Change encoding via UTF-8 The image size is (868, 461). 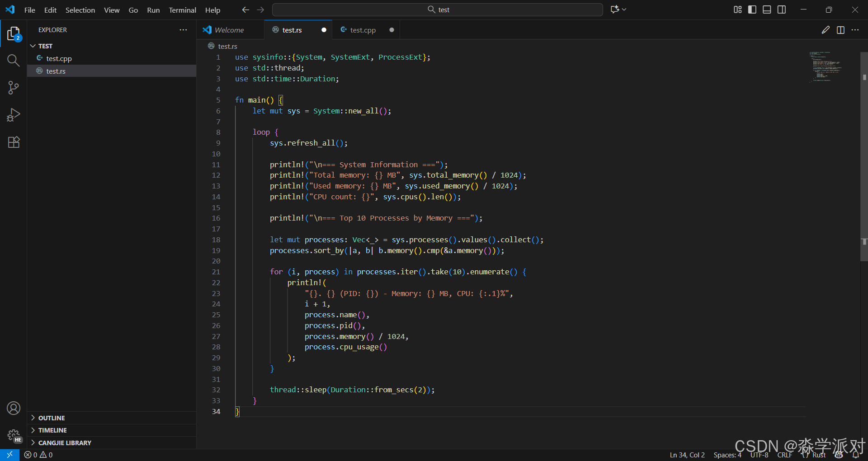coord(759,455)
